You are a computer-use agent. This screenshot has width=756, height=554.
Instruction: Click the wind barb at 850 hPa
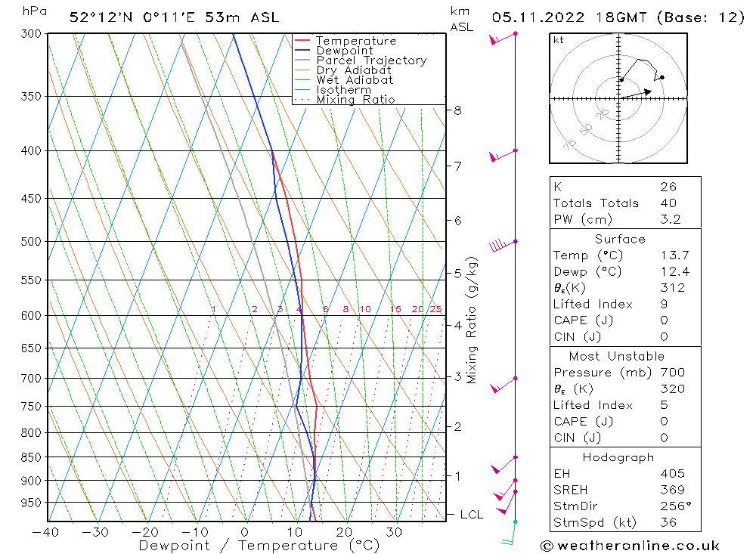click(503, 465)
